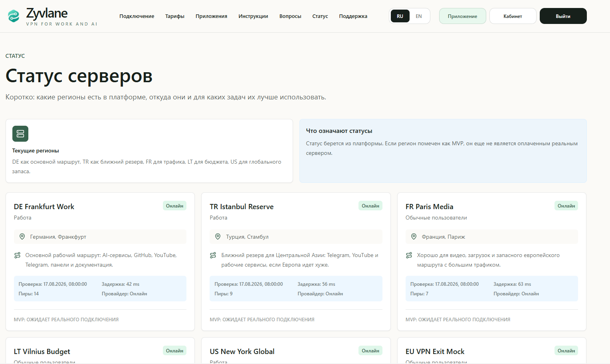Click the Zyvlane brand name
This screenshot has width=610, height=364.
coord(47,13)
